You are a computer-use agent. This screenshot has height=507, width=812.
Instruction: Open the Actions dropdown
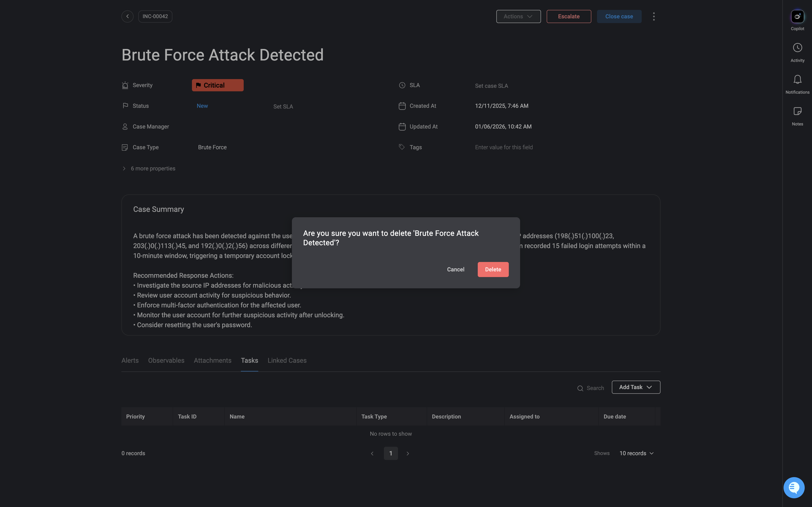click(x=518, y=16)
